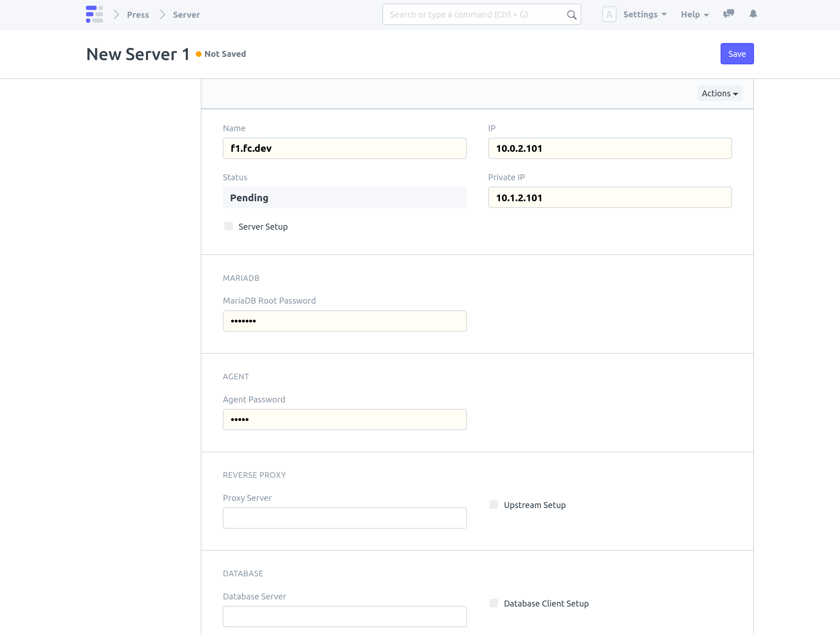
Task: Enable the Upstream Setup checkbox
Action: [x=494, y=504]
